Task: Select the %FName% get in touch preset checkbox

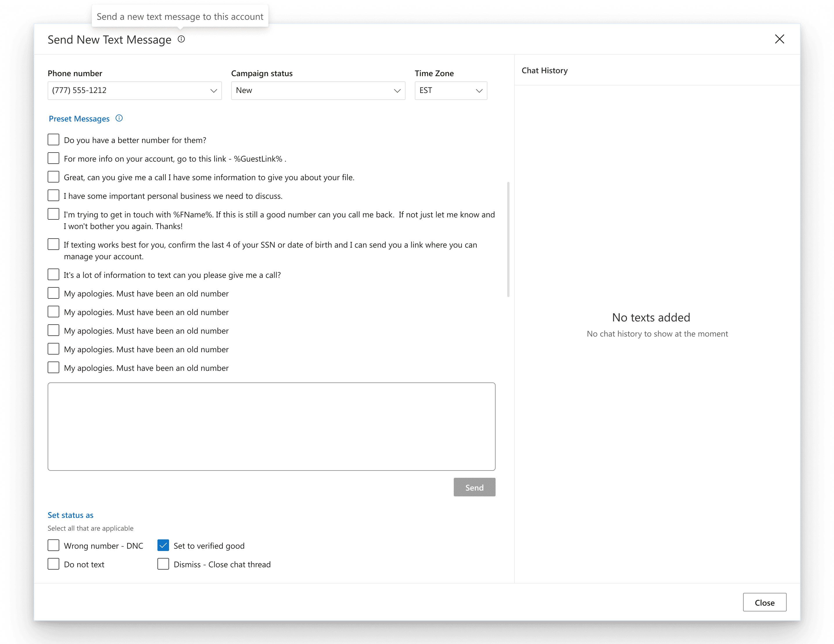Action: [x=53, y=214]
